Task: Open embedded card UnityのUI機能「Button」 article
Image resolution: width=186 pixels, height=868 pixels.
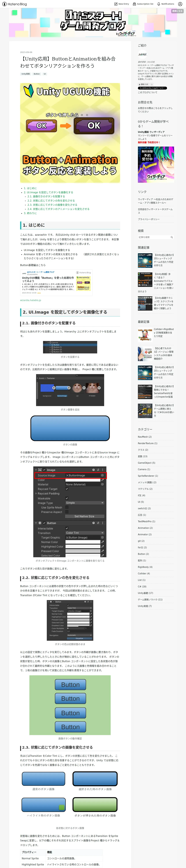Action: pyautogui.click(x=48, y=279)
